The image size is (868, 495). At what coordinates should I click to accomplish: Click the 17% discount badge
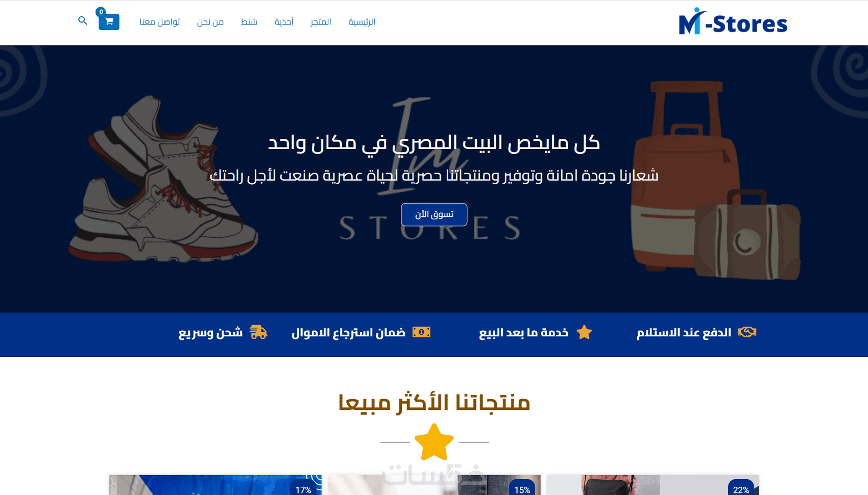(303, 487)
